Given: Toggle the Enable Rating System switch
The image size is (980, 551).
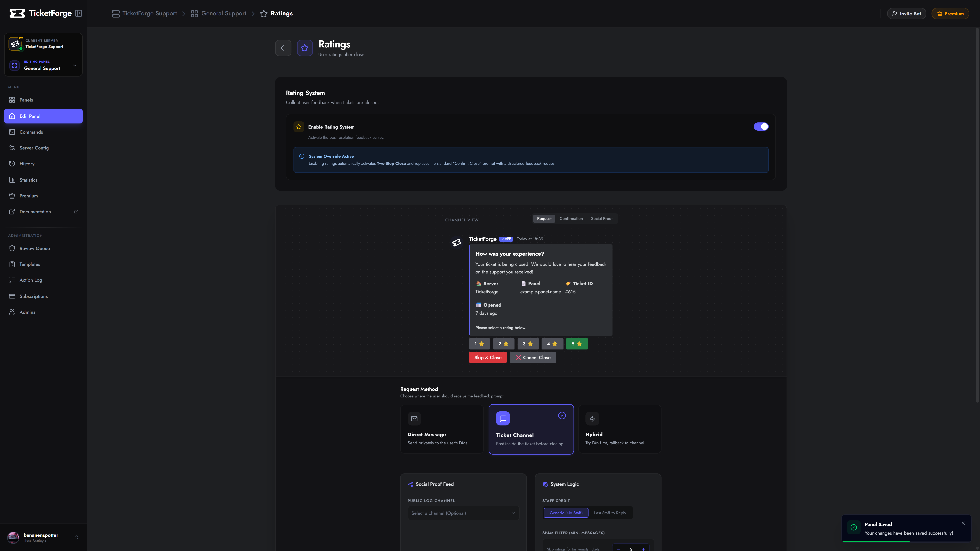Looking at the screenshot, I should 761,127.
